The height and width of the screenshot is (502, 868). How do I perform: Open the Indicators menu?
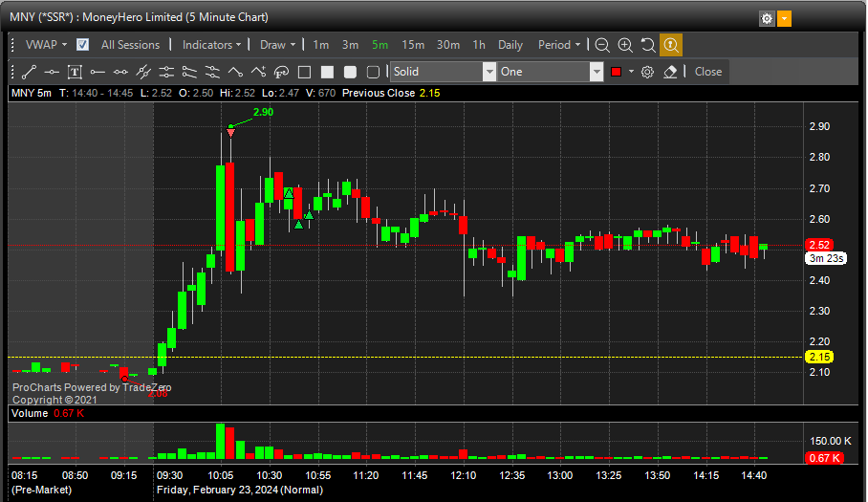(211, 45)
